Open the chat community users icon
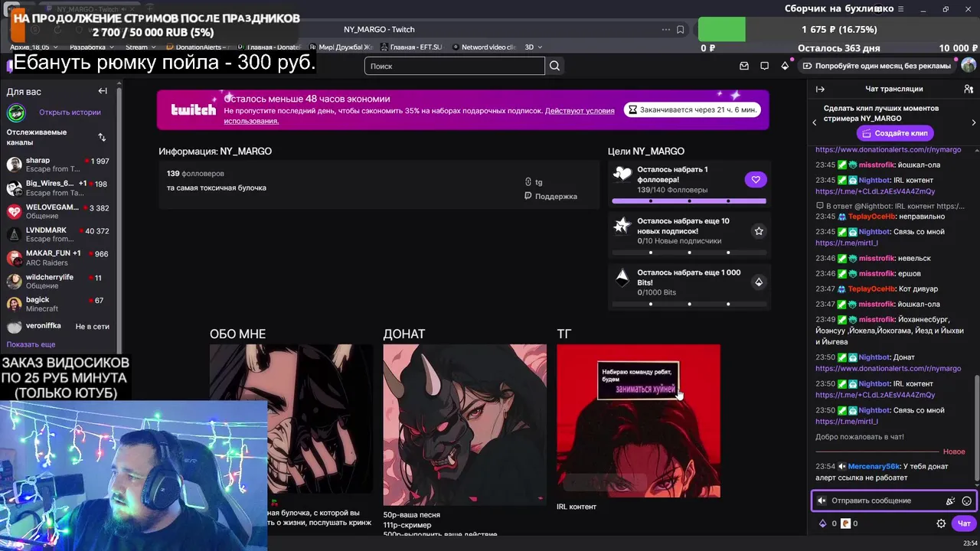This screenshot has width=980, height=551. [969, 89]
